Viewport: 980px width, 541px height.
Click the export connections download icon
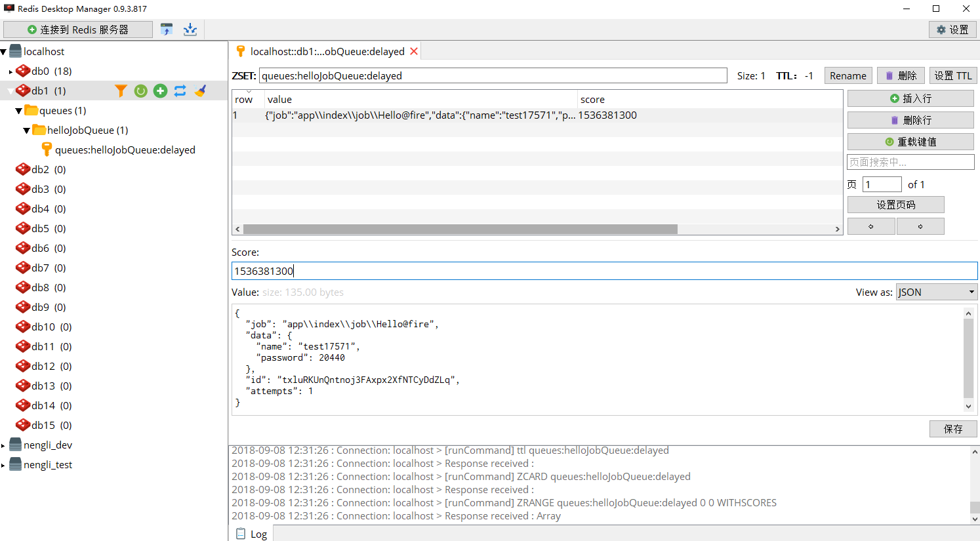pos(190,30)
